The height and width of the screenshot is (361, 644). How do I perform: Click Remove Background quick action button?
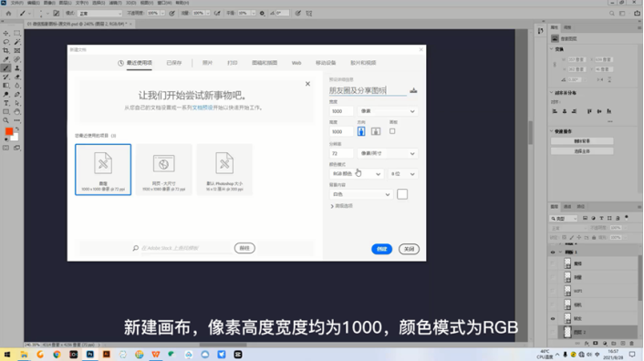(x=582, y=141)
